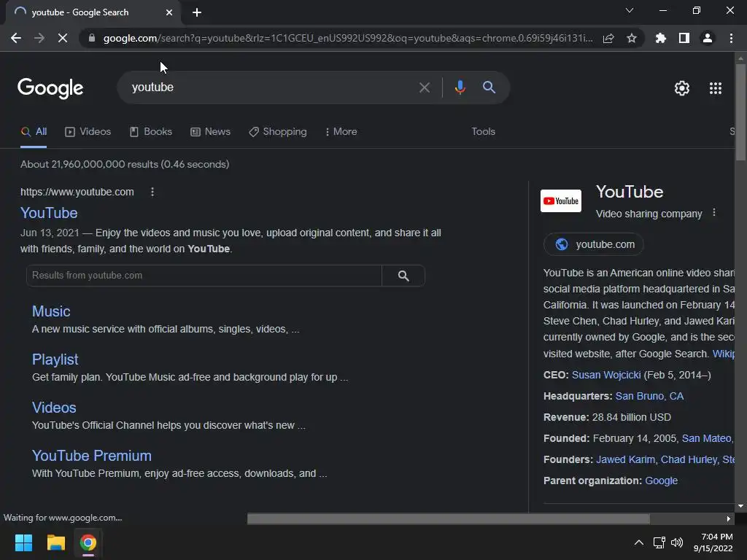Image resolution: width=747 pixels, height=560 pixels.
Task: Go back to the previous page
Action: click(16, 38)
